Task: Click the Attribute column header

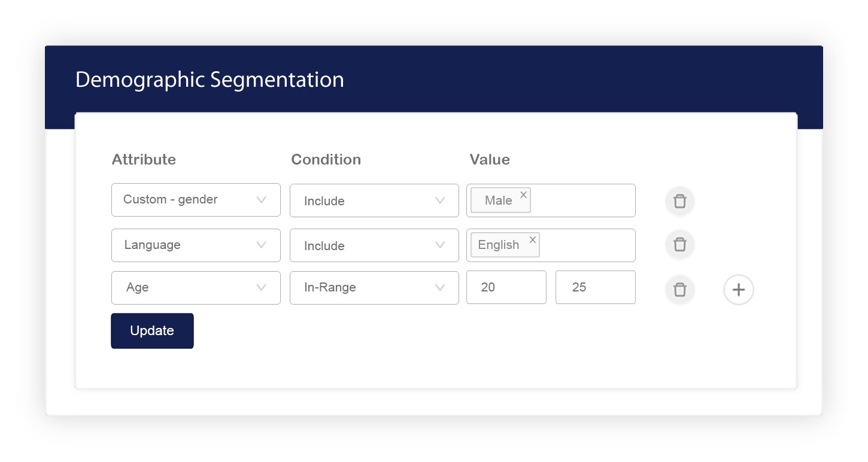Action: pos(144,160)
